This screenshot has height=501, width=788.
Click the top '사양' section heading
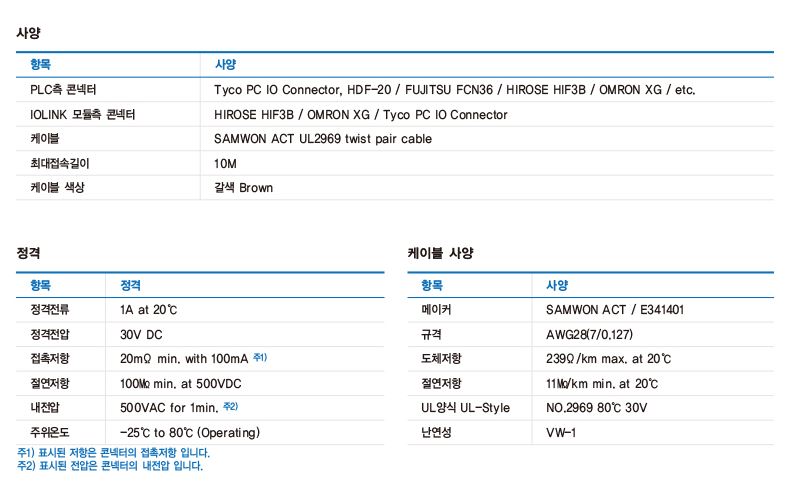click(x=28, y=33)
